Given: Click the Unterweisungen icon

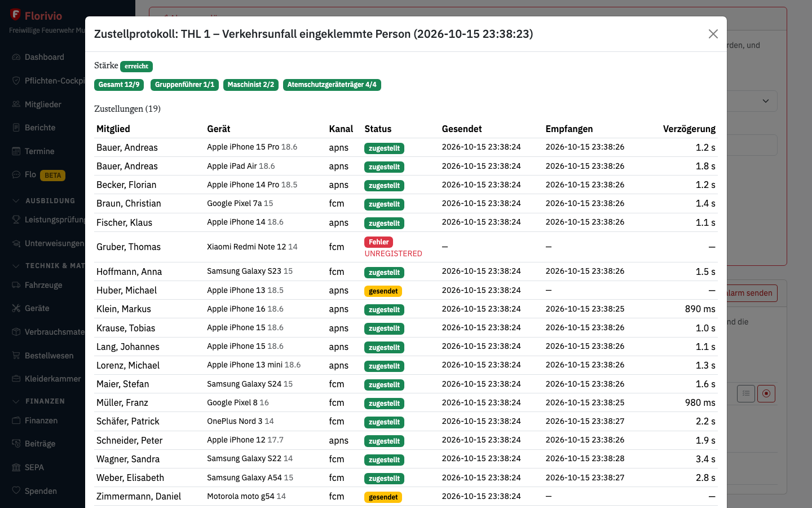Looking at the screenshot, I should [x=16, y=243].
